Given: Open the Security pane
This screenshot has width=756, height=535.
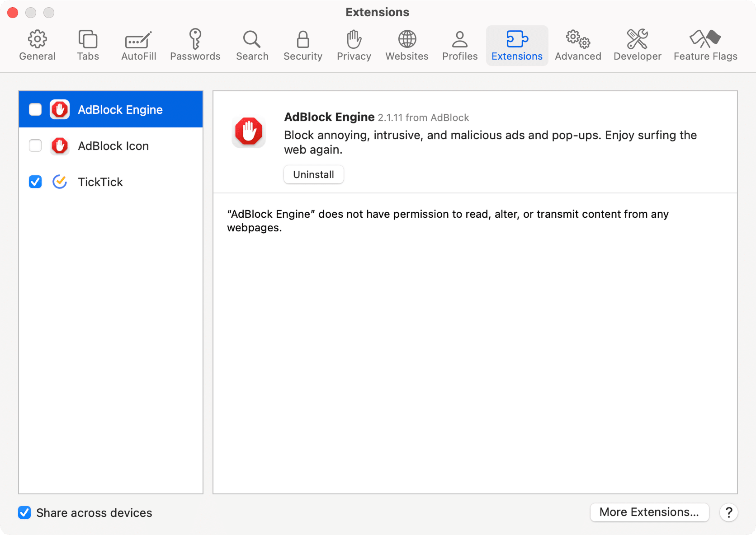Looking at the screenshot, I should (x=302, y=44).
